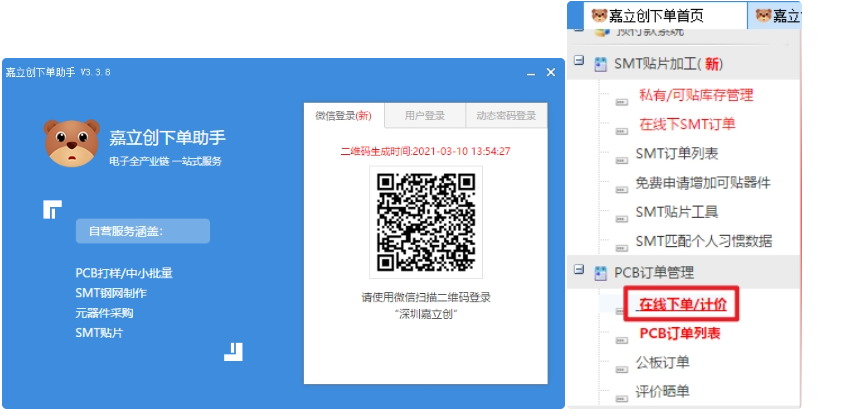Image resolution: width=845 pixels, height=418 pixels.
Task: Click item icon beside 公板订单
Action: coord(622,370)
